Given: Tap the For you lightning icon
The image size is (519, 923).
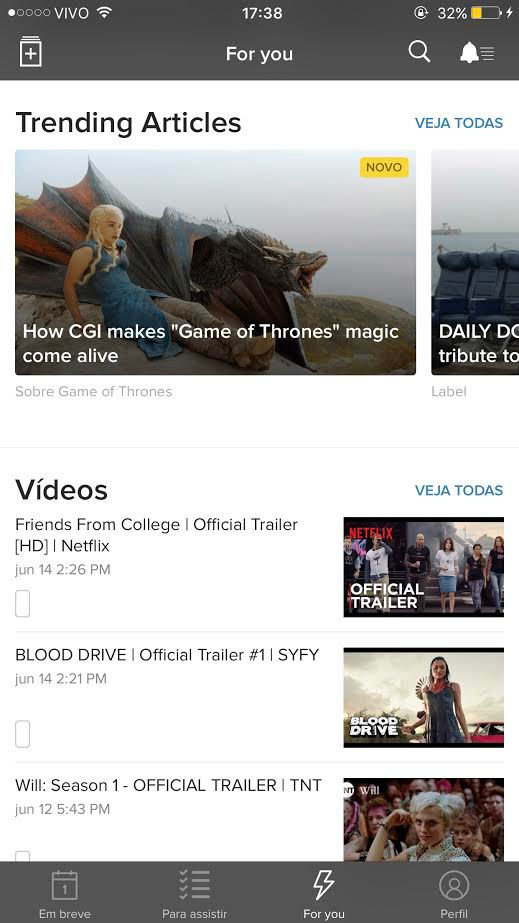Looking at the screenshot, I should (323, 885).
